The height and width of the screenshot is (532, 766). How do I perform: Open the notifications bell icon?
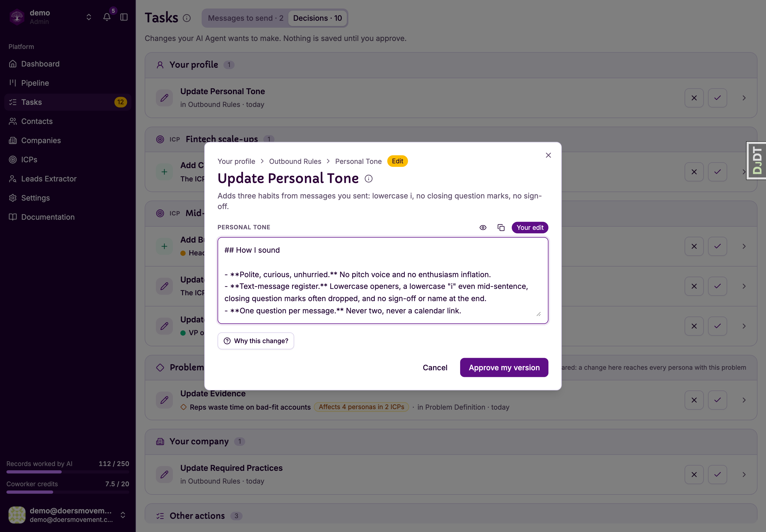coord(107,17)
